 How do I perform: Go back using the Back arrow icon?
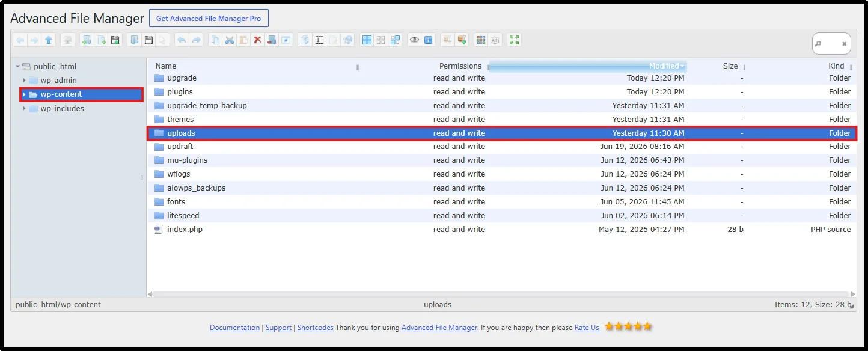click(20, 40)
